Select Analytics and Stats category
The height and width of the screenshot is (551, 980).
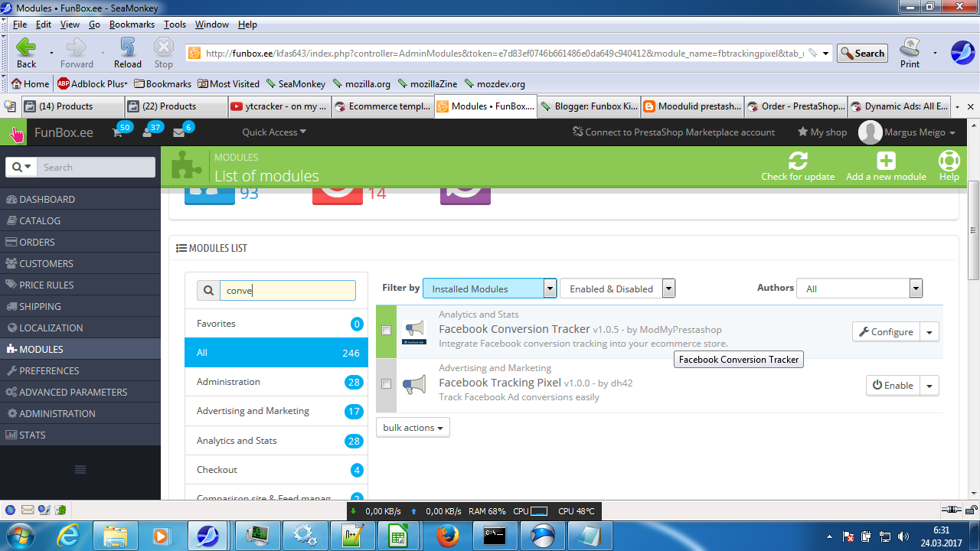pos(276,441)
